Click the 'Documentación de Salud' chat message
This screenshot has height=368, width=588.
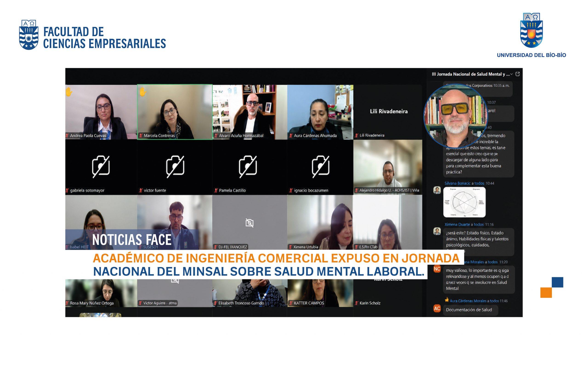(x=470, y=310)
